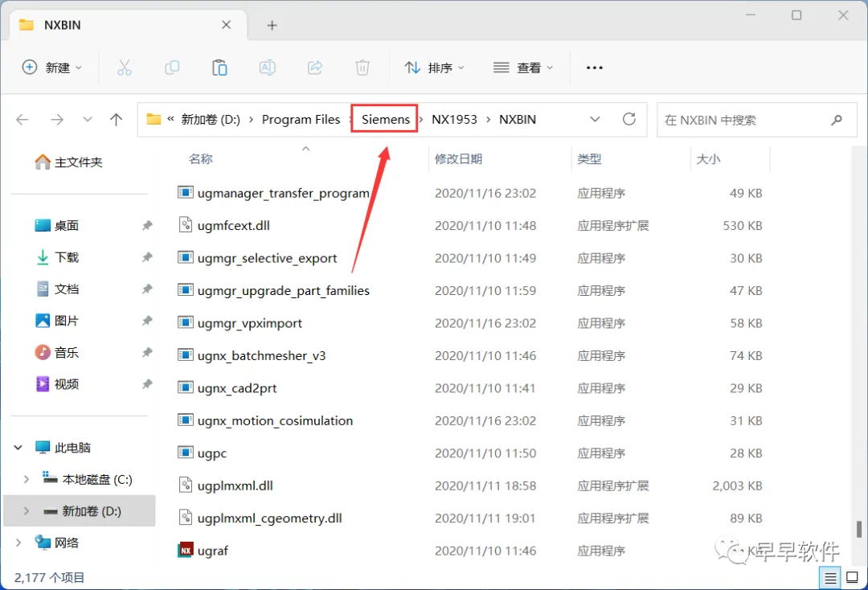Unpin Documents (文档) via its pin icon

click(147, 289)
